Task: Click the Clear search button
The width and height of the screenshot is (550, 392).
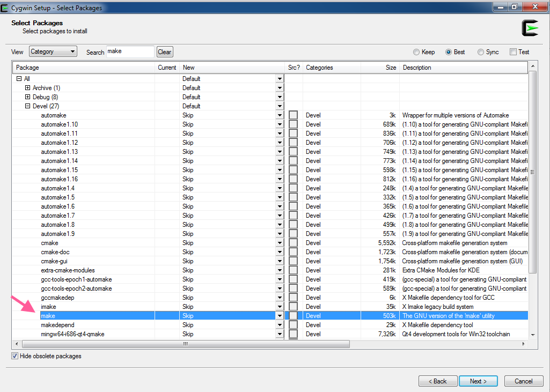Action: [x=165, y=52]
